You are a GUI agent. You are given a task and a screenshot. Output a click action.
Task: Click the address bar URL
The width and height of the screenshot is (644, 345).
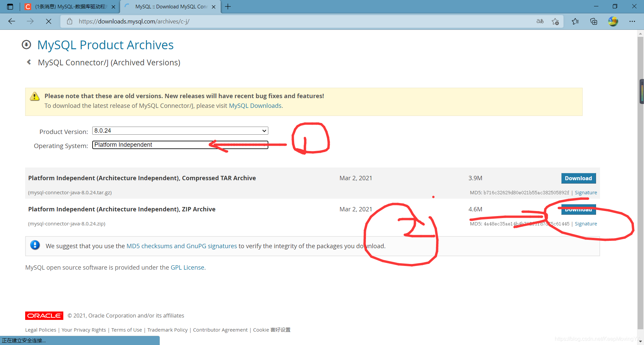134,21
